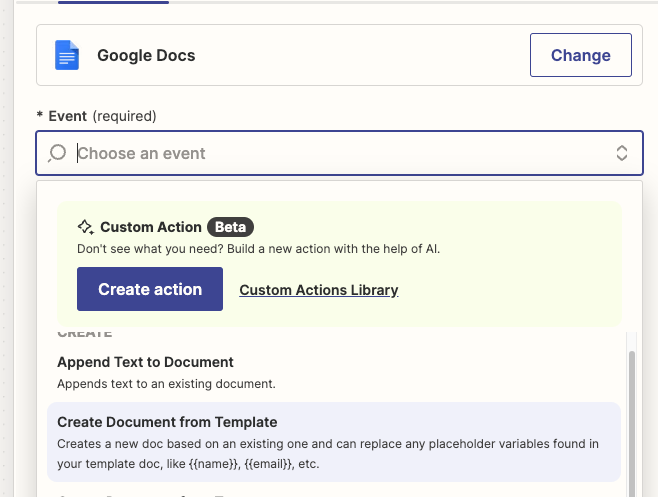Click the Beta badge
658x497 pixels.
tap(230, 227)
